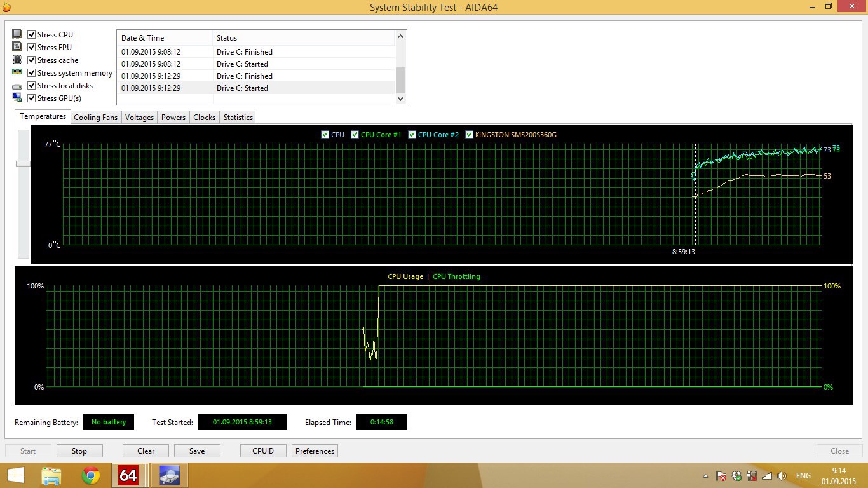The height and width of the screenshot is (488, 868).
Task: Click the Elapsed Time value 0:14:58
Action: click(382, 422)
